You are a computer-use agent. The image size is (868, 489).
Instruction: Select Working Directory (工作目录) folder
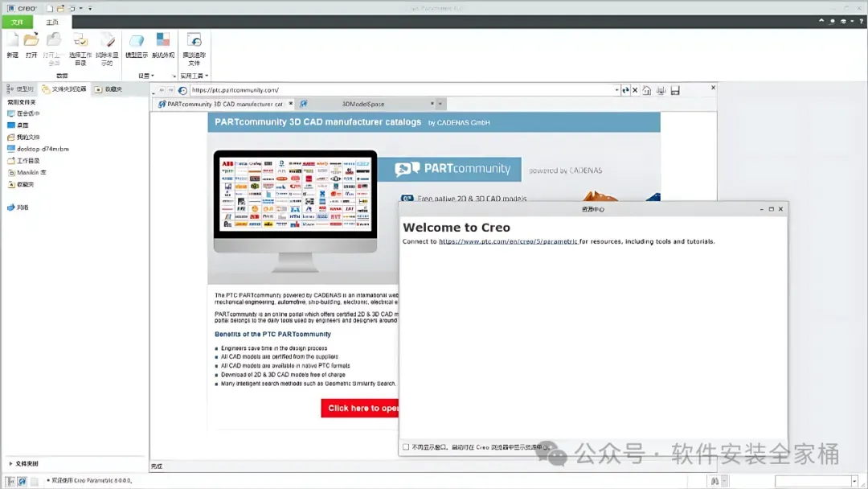pos(23,161)
